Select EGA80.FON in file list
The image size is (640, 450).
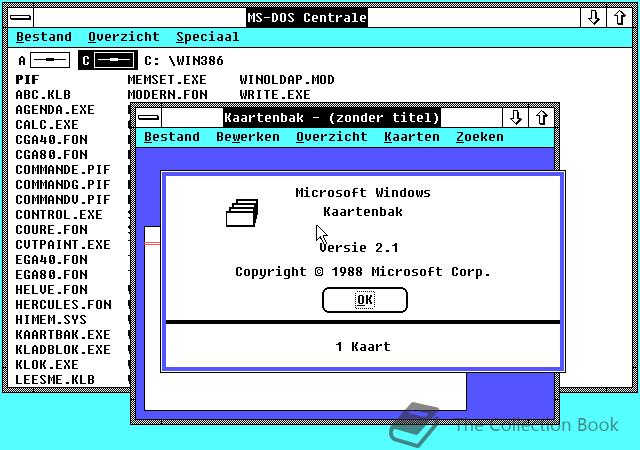tap(51, 275)
